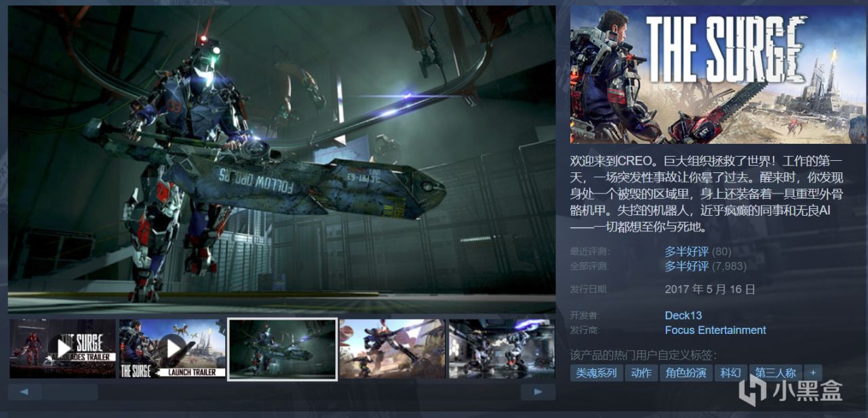The height and width of the screenshot is (418, 868).
Task: Select the 角色扮演 tag
Action: [x=686, y=373]
